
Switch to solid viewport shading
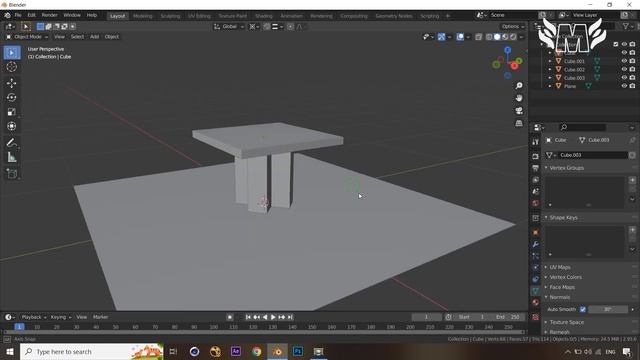click(497, 37)
